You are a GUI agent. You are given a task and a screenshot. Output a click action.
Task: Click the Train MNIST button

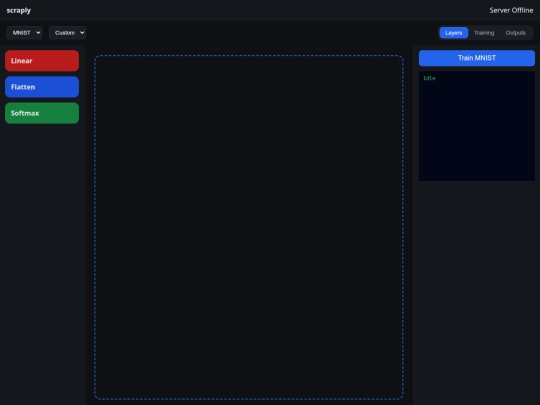point(477,58)
